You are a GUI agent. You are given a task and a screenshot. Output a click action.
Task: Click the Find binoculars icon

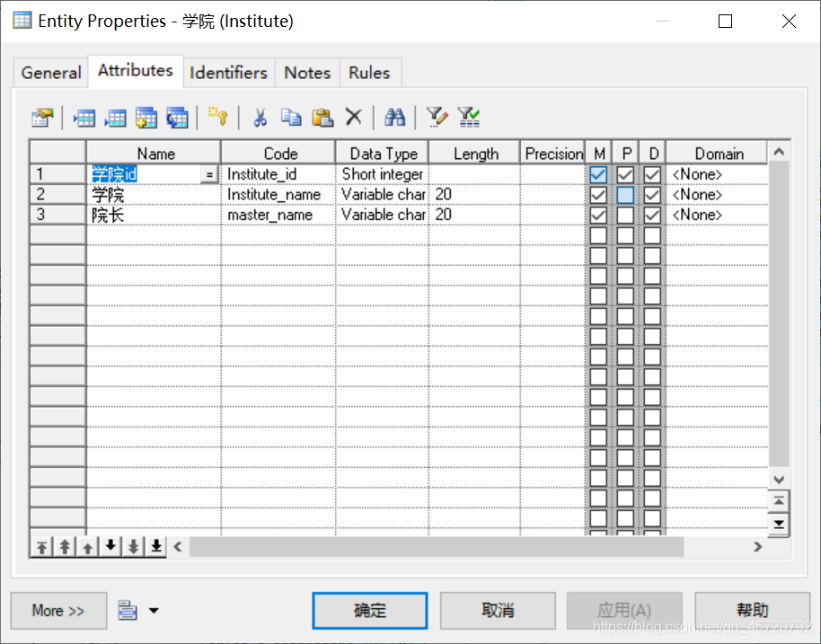[395, 118]
